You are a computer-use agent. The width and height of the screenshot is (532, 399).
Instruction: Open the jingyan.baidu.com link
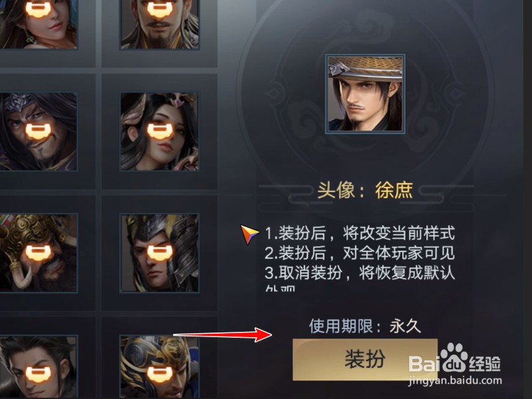(455, 380)
